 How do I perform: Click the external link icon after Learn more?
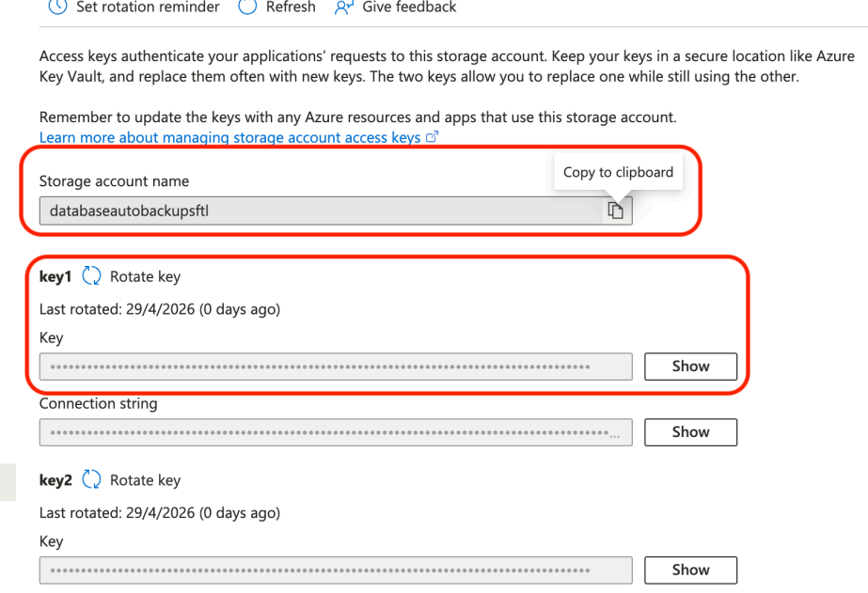tap(433, 137)
